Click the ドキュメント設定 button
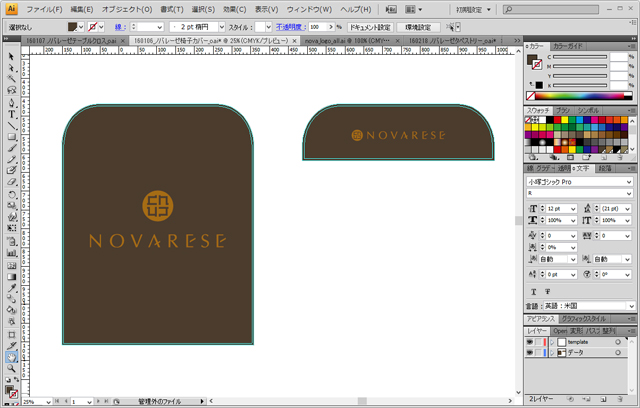This screenshot has width=640, height=408. pos(370,27)
